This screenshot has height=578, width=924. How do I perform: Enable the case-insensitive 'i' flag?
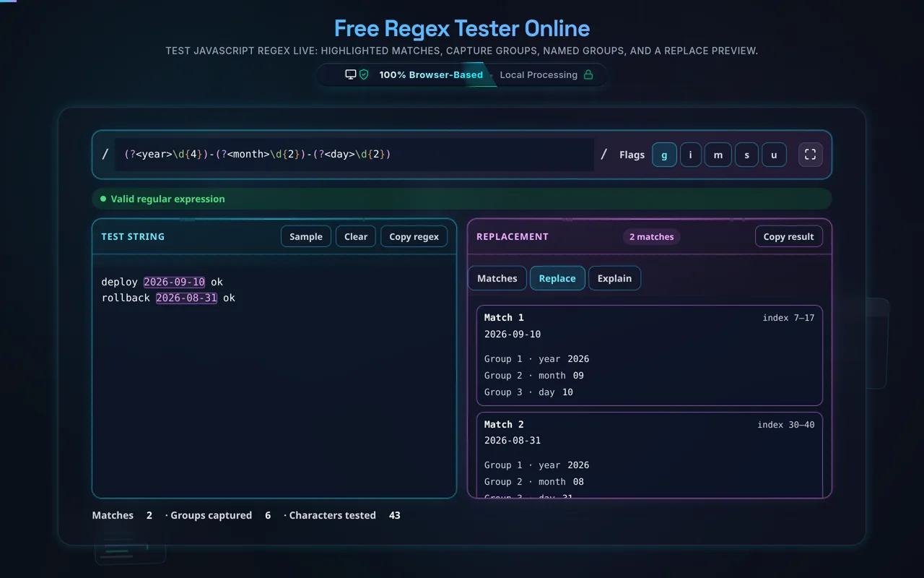(x=691, y=155)
